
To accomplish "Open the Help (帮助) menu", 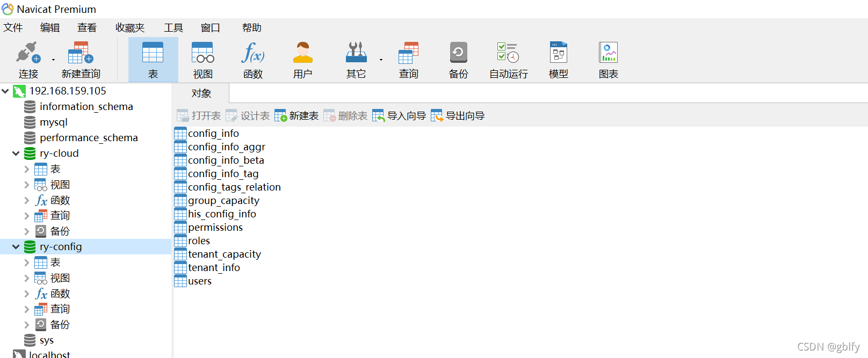I will click(x=251, y=27).
